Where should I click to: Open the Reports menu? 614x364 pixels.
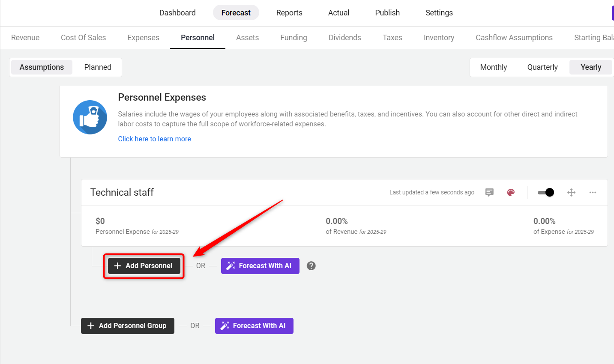(289, 13)
